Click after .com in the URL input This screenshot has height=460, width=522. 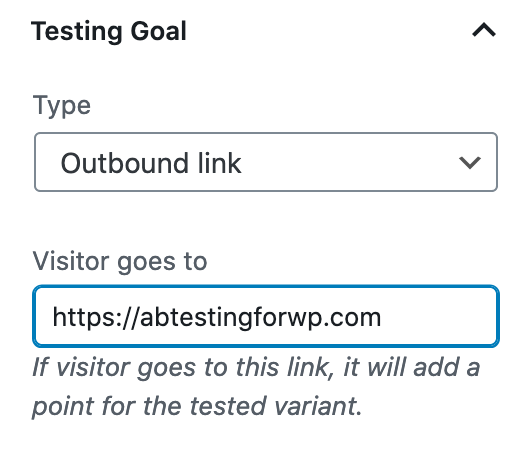(382, 317)
